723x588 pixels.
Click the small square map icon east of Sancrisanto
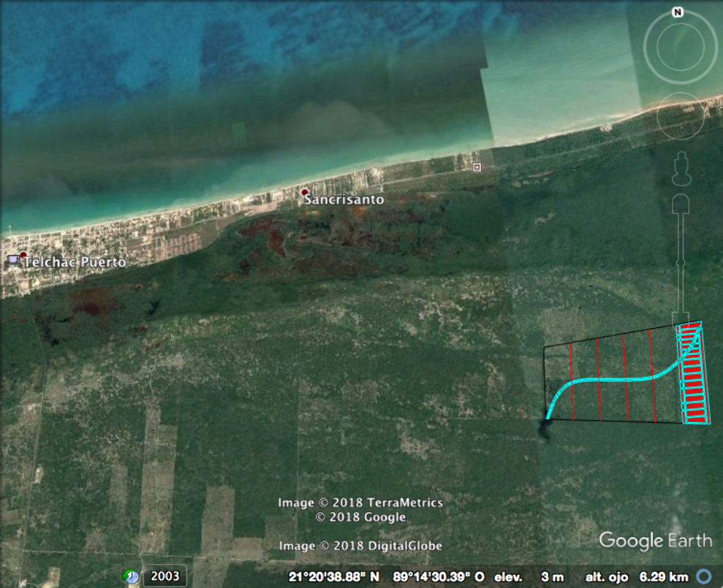point(477,167)
